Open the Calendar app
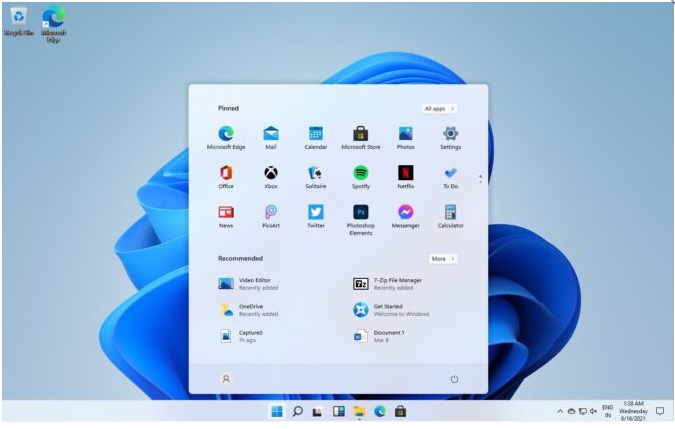Image resolution: width=675 pixels, height=429 pixels. point(316,138)
